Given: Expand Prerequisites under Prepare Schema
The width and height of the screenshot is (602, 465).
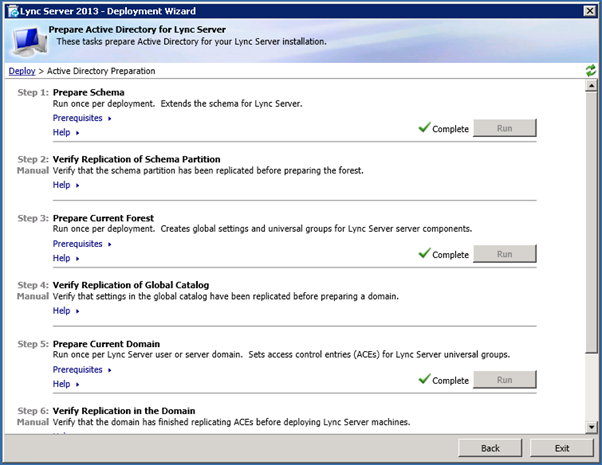Looking at the screenshot, I should (81, 118).
